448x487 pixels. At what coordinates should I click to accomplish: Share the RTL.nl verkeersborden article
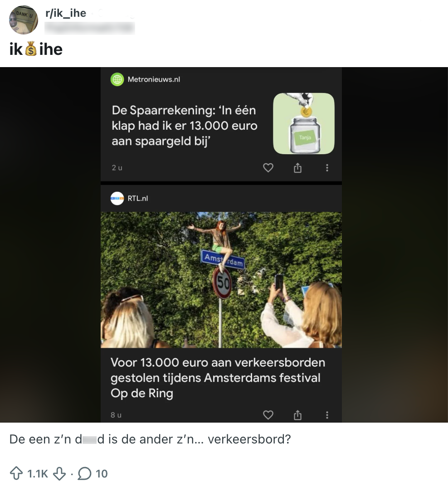(x=297, y=415)
